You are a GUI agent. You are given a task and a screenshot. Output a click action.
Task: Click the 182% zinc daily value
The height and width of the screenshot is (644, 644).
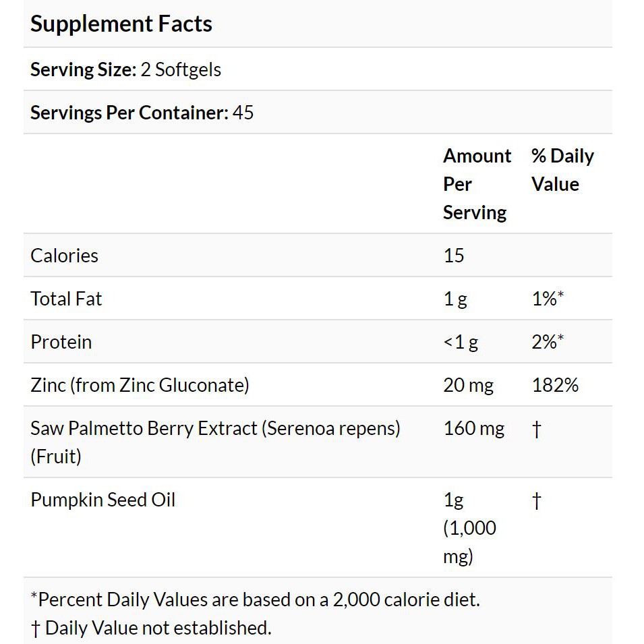tap(555, 385)
